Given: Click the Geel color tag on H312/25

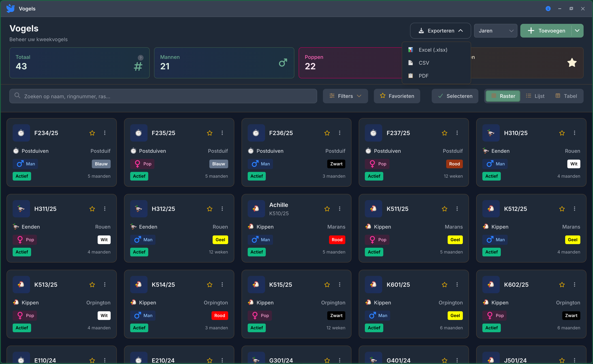Looking at the screenshot, I should (x=220, y=240).
